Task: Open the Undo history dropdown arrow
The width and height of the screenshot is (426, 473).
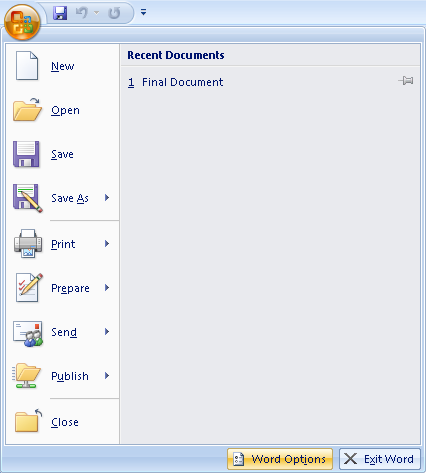Action: 97,13
